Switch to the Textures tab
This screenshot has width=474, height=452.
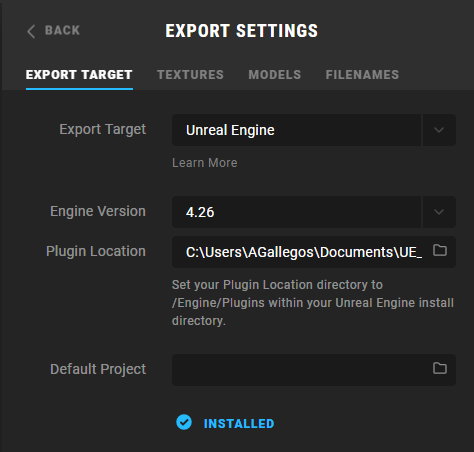point(190,75)
